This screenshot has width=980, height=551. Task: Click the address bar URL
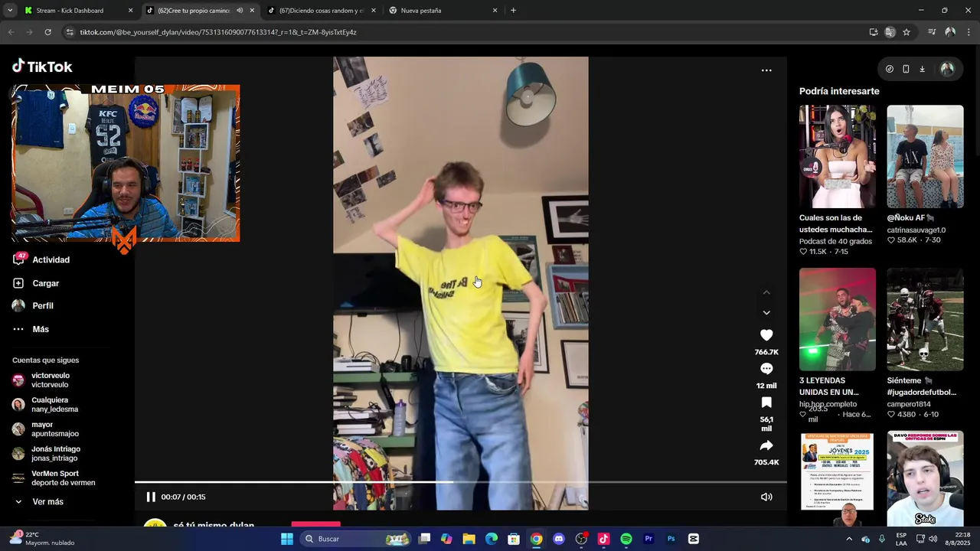coord(218,32)
